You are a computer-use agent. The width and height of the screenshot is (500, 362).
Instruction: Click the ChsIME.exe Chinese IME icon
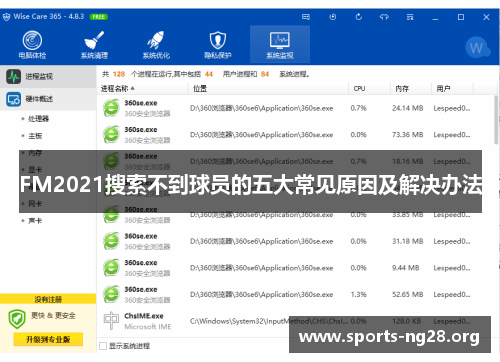click(111, 321)
